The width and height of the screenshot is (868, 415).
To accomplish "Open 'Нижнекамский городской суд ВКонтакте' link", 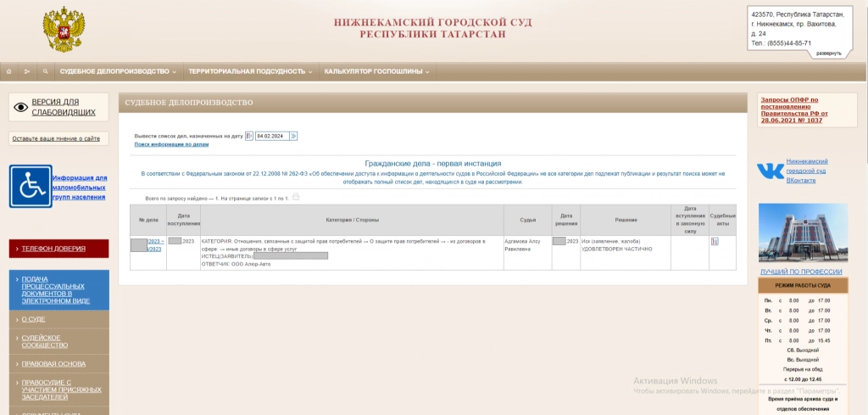I will [807, 171].
